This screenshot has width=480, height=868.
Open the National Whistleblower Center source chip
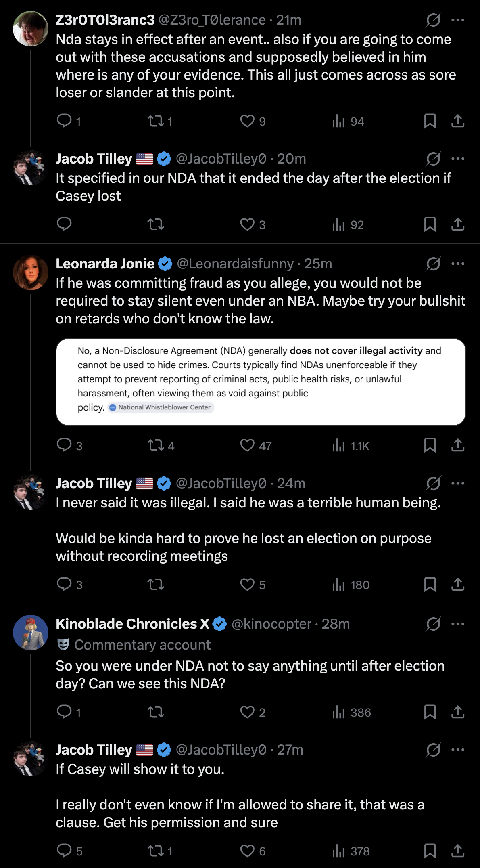161,407
